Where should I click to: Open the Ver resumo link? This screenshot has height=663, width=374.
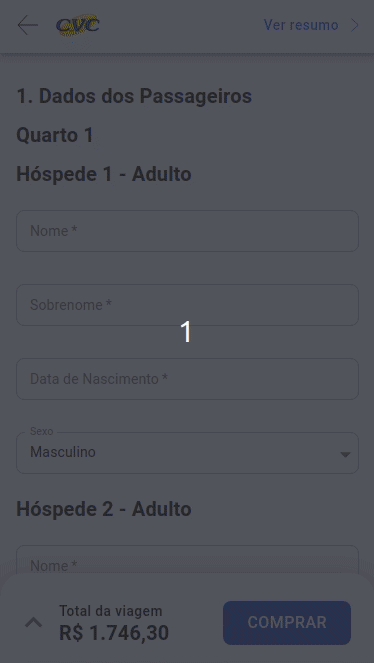(301, 25)
